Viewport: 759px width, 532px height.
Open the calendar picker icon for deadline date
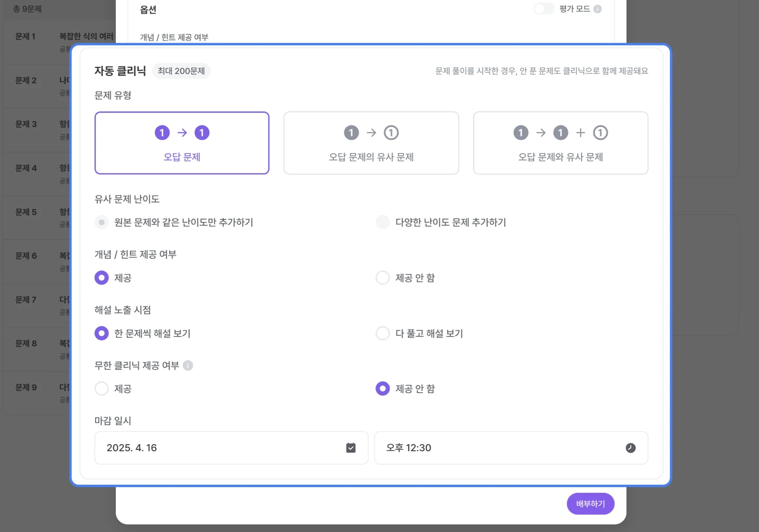(x=351, y=448)
